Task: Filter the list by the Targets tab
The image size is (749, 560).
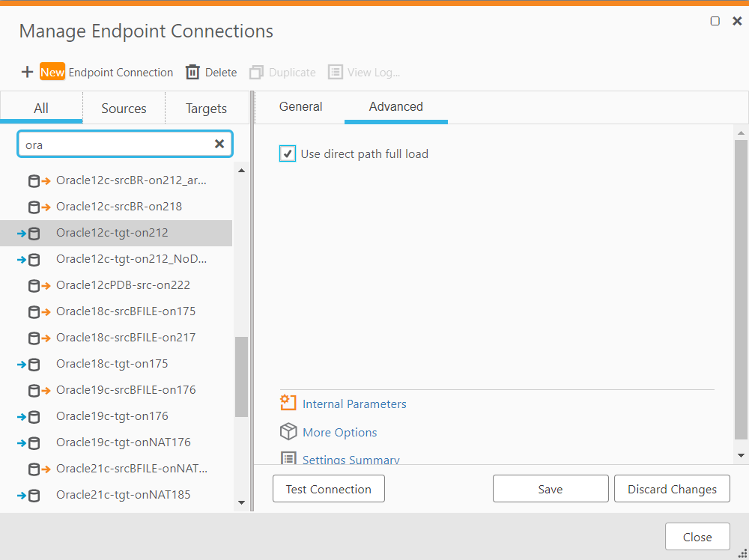Action: point(206,109)
